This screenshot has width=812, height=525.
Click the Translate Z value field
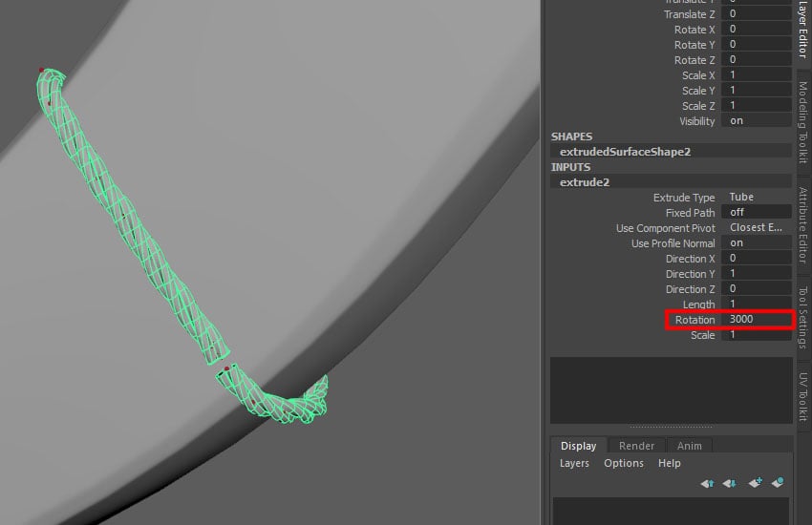(756, 14)
